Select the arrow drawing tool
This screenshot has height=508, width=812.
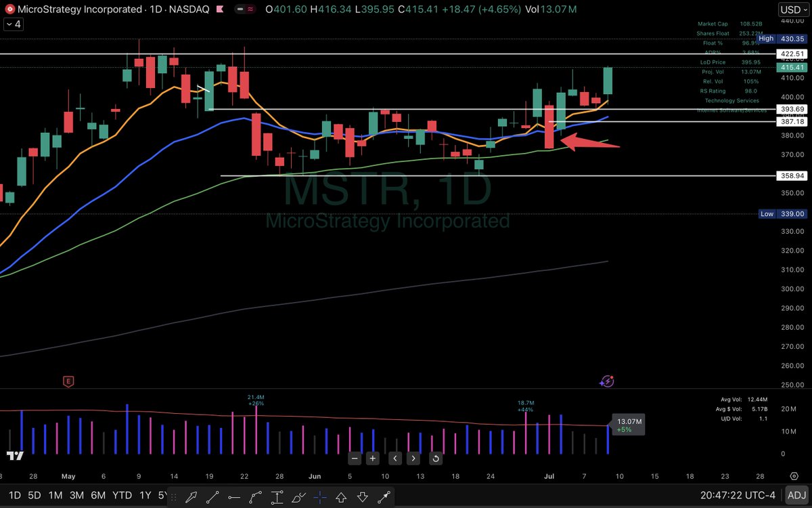(x=191, y=496)
